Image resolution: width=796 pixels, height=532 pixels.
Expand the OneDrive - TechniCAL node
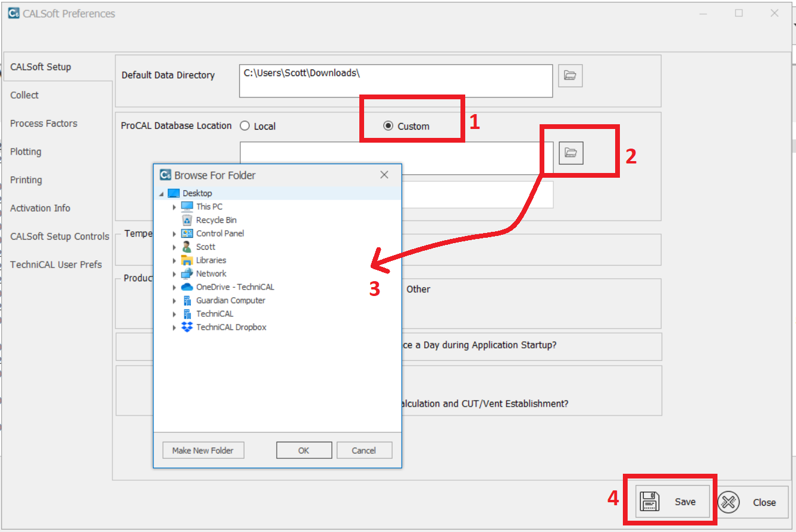tap(174, 287)
